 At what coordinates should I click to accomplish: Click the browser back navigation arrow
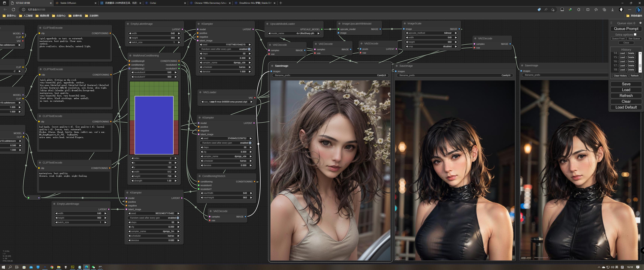5,10
